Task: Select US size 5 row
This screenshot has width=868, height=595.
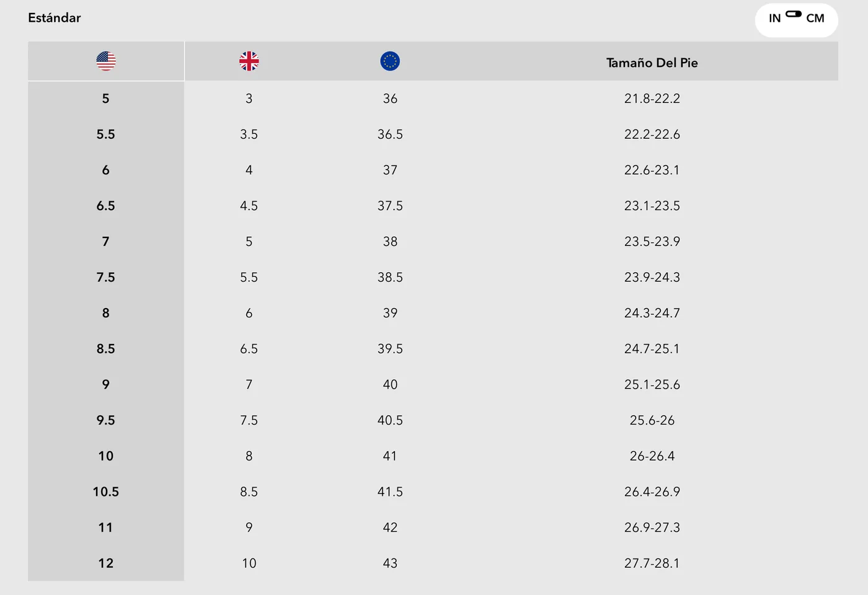Action: click(433, 99)
